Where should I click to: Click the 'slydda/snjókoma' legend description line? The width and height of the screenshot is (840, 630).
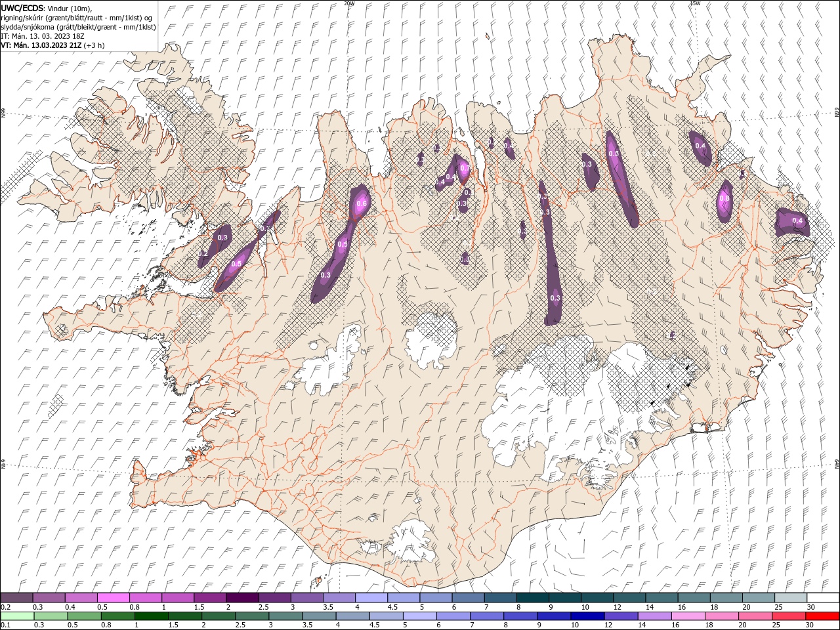pos(79,27)
